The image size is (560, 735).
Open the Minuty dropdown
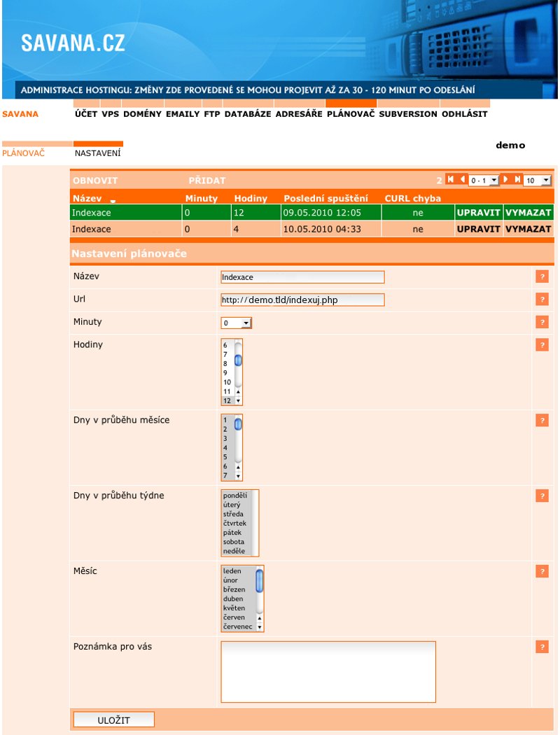click(236, 323)
